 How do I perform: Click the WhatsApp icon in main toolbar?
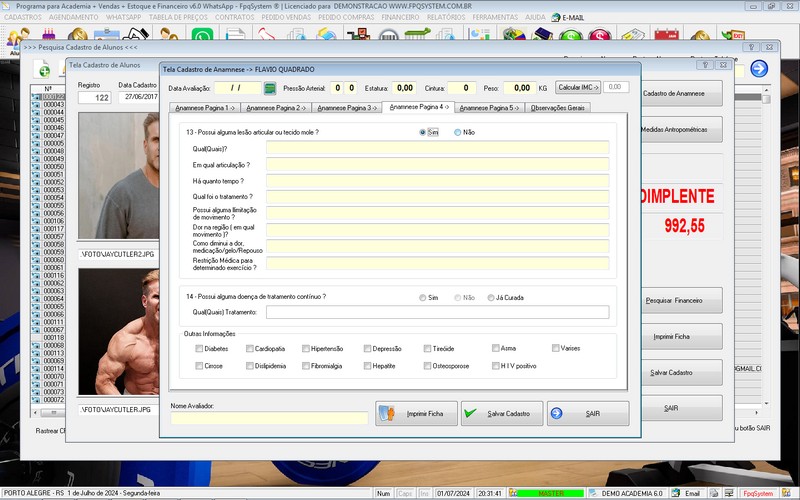pos(203,37)
